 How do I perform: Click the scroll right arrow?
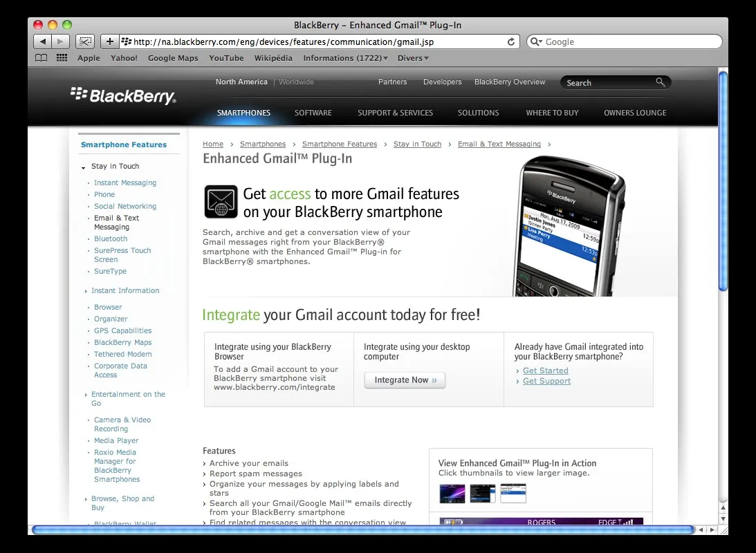(x=712, y=530)
